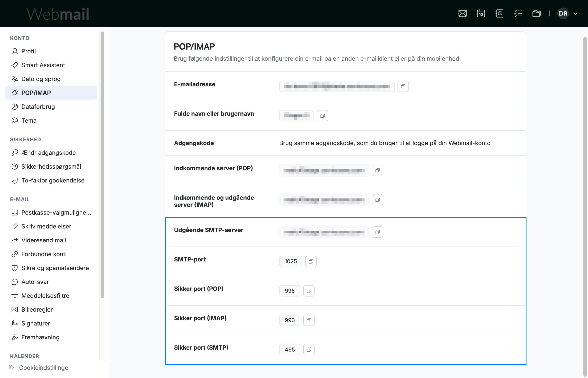This screenshot has height=378, width=588.
Task: Click the SMTP-port 1025 field
Action: (x=291, y=261)
